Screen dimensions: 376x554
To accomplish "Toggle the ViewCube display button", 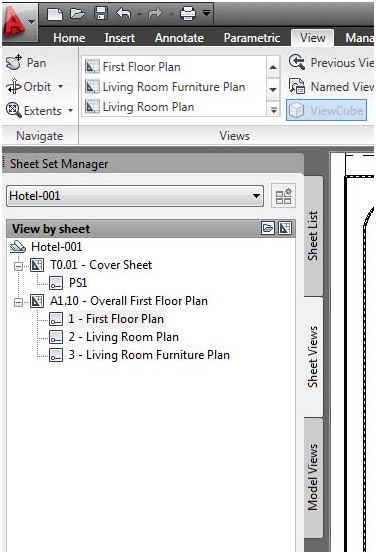I will coord(326,111).
